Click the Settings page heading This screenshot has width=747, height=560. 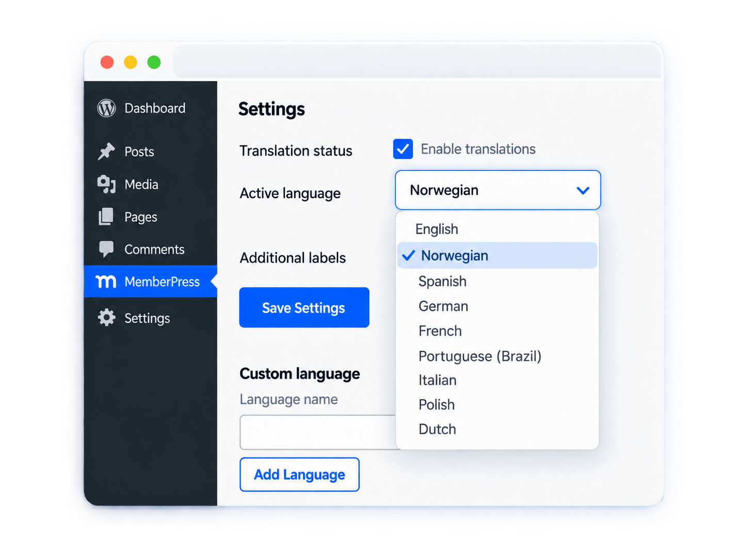(271, 109)
